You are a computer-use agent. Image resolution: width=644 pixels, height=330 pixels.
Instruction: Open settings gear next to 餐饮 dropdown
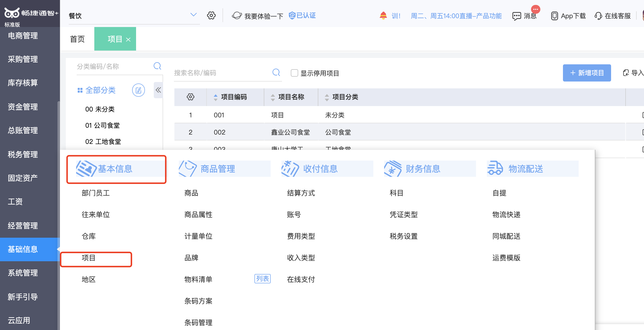point(211,15)
